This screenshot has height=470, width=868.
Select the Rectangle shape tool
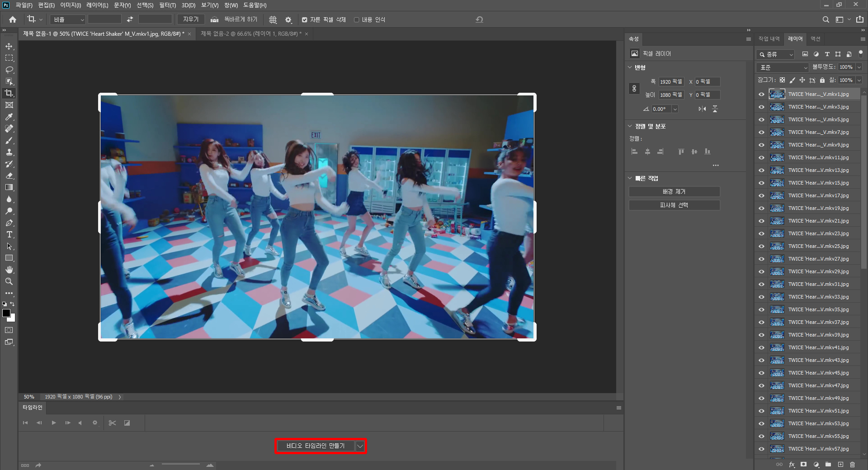tap(9, 258)
